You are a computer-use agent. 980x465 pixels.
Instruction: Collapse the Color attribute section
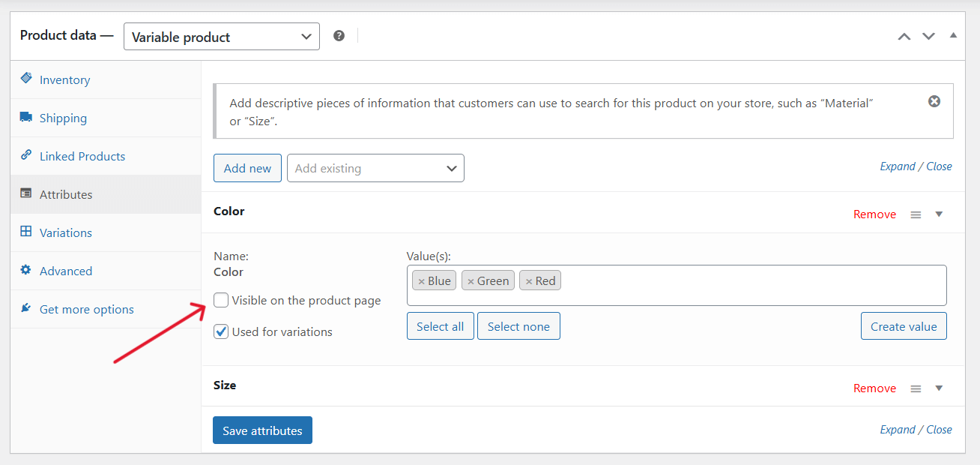tap(939, 214)
